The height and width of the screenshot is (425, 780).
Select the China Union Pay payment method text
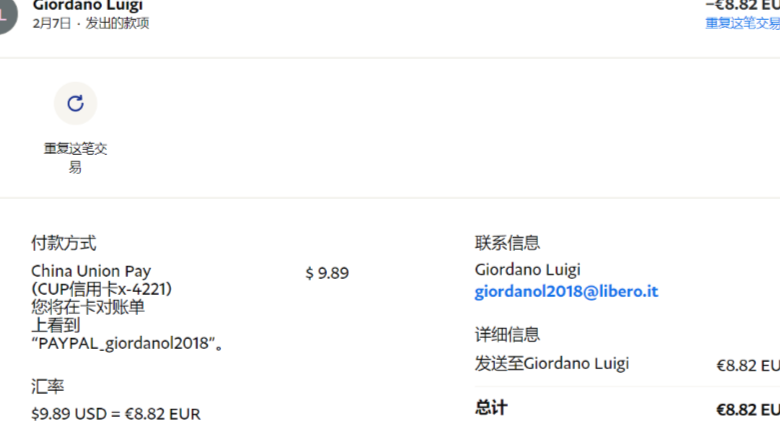(91, 271)
